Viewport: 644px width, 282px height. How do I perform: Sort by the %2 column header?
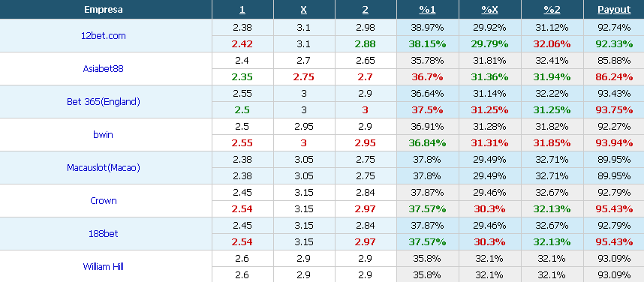point(552,10)
